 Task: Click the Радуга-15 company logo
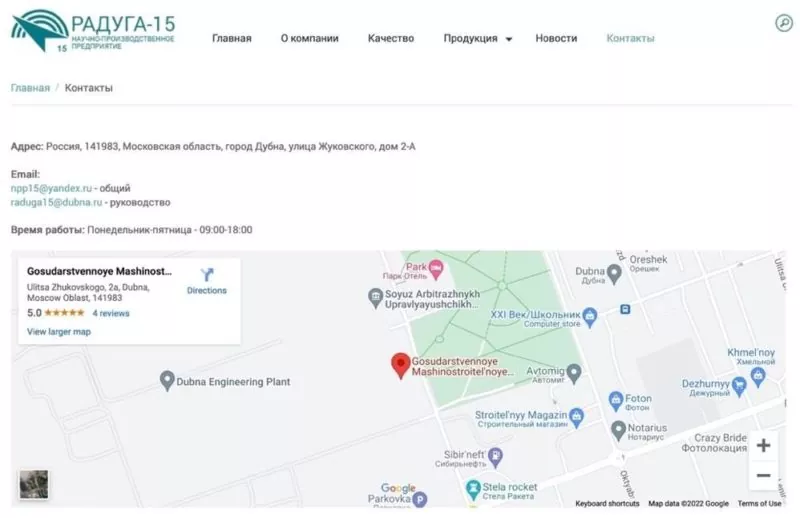(93, 31)
